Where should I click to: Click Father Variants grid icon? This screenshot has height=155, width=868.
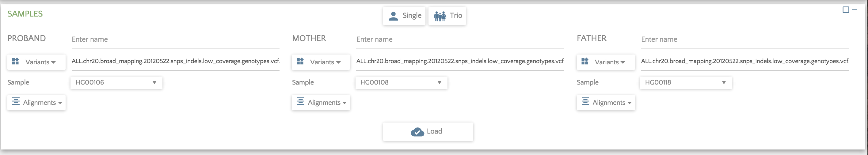pos(585,61)
